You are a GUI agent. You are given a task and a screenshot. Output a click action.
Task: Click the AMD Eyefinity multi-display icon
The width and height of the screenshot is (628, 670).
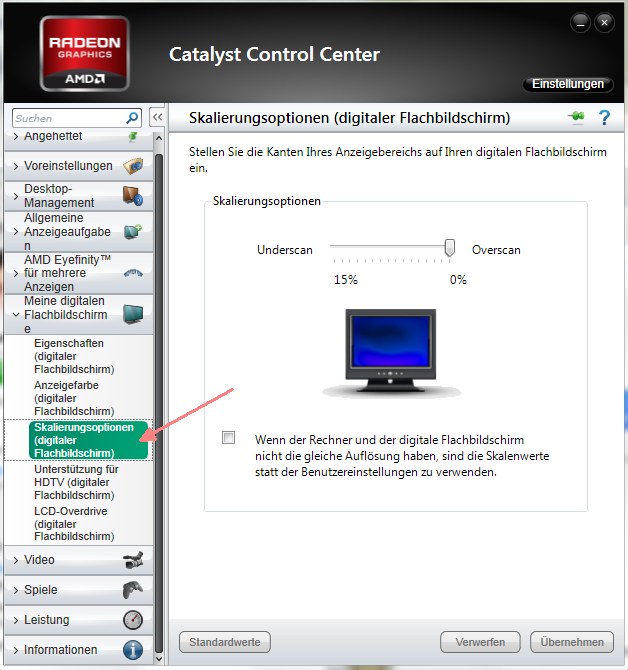coord(133,273)
